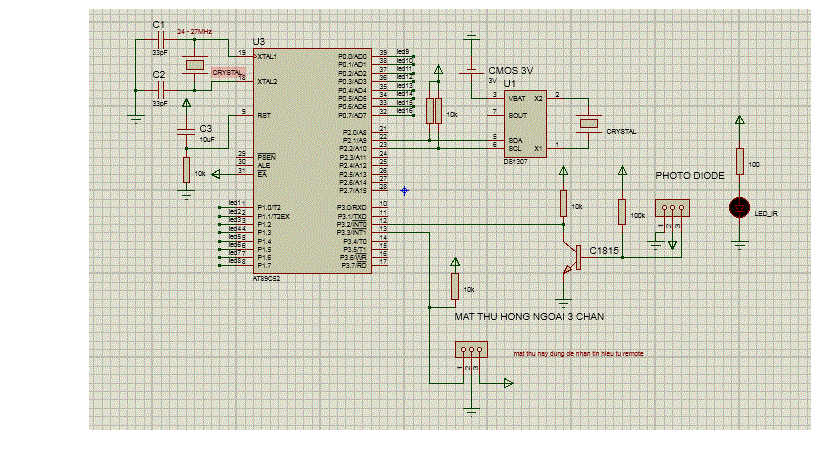819x460 pixels.
Task: Select capacitor C2 symbol
Action: point(161,89)
